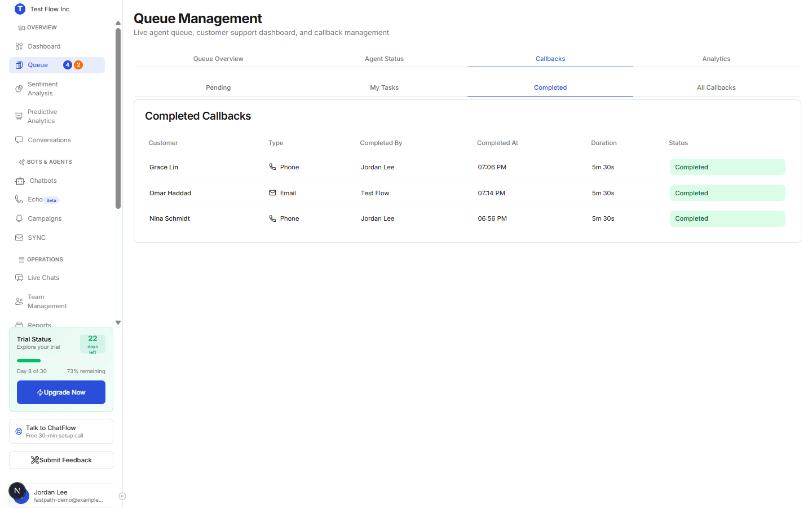Click the customer name Omar Haddad
812x508 pixels.
[x=170, y=193]
